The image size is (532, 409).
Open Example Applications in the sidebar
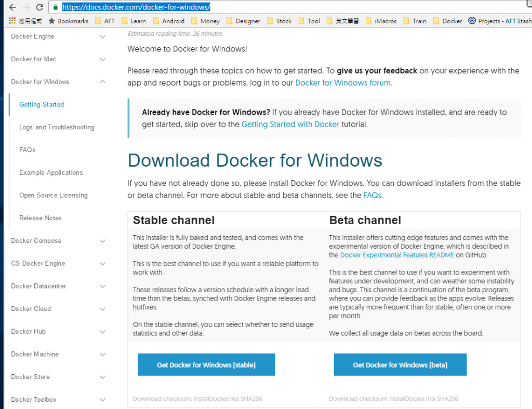pyautogui.click(x=51, y=172)
